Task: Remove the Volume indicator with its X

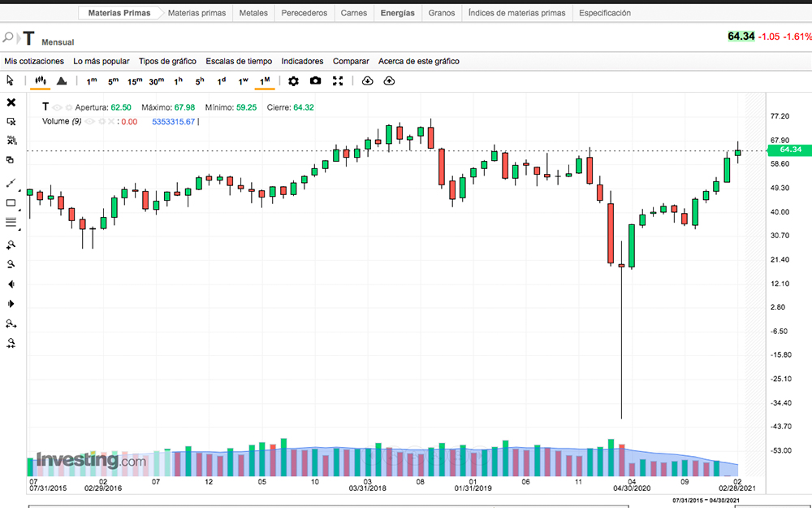Action: (x=111, y=122)
